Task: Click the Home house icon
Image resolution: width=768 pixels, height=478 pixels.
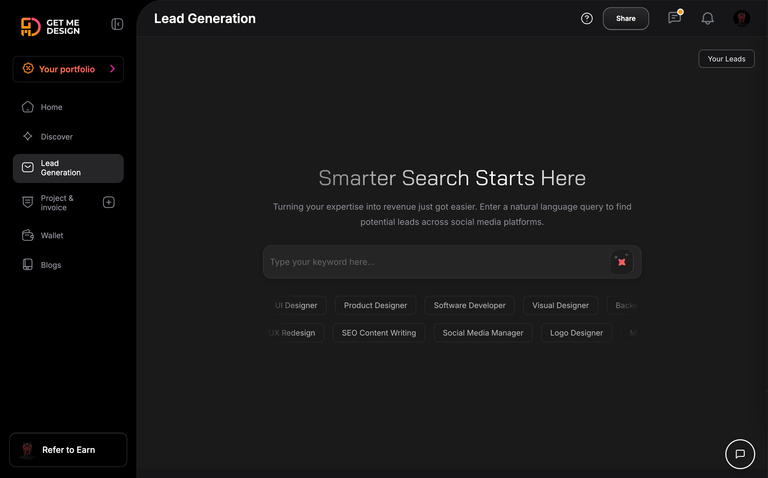Action: tap(28, 107)
